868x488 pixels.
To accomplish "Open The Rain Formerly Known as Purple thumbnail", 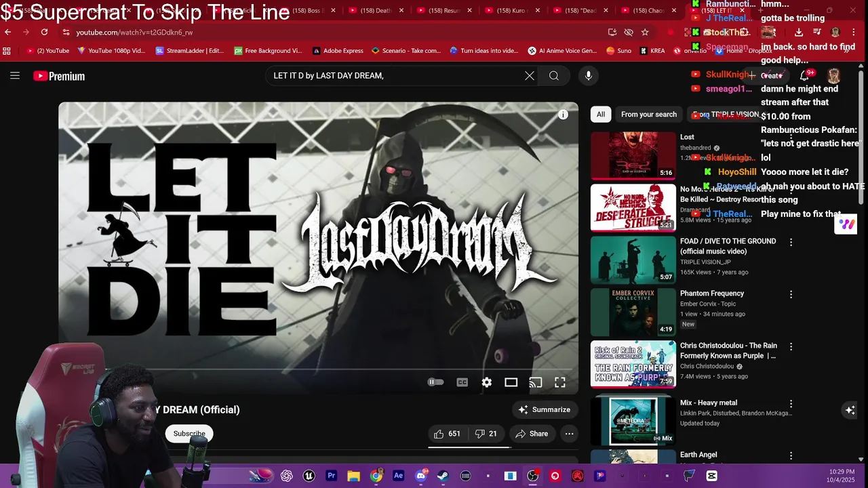I will (633, 364).
